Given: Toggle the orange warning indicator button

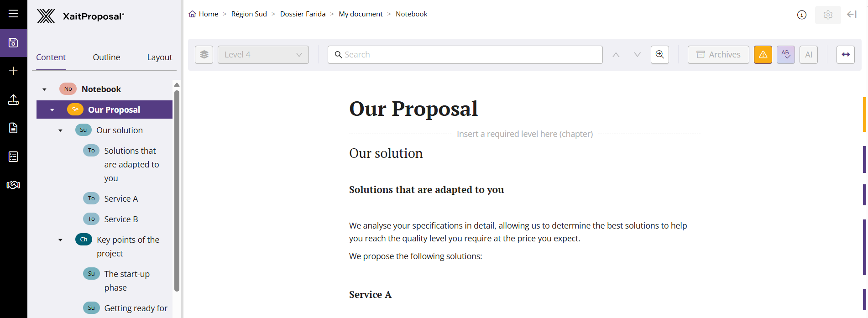Looking at the screenshot, I should [x=763, y=55].
